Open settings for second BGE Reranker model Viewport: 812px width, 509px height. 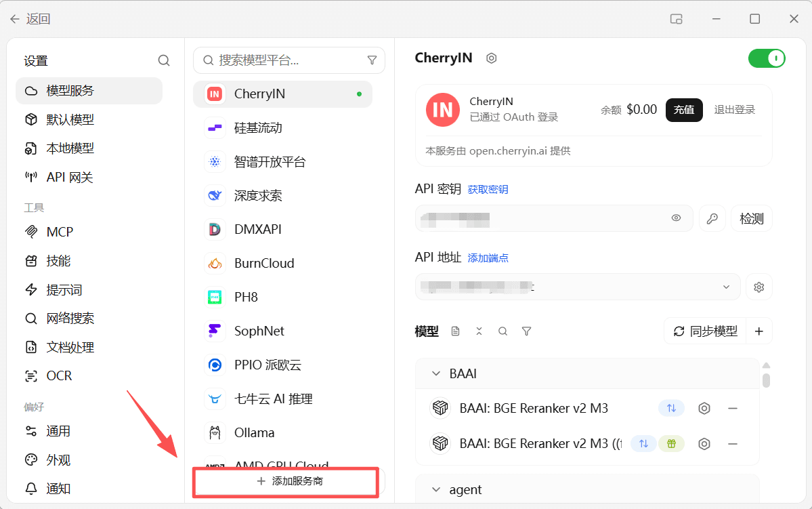coord(704,444)
